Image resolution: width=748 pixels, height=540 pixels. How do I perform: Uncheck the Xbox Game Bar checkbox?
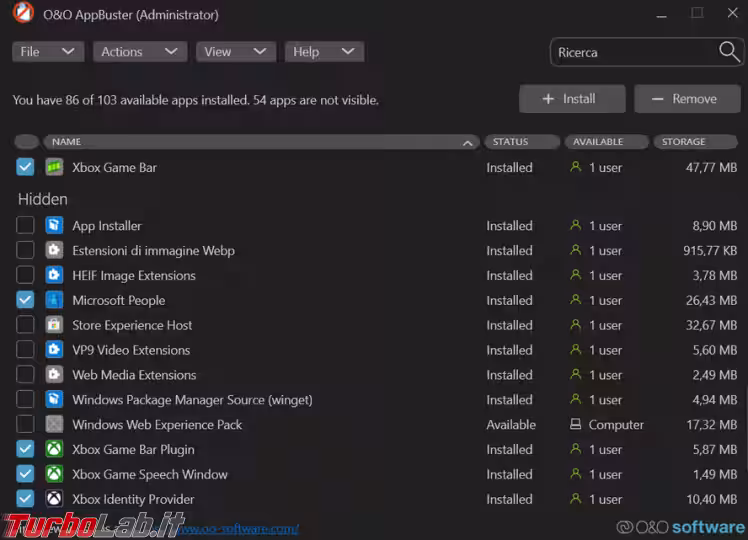25,167
